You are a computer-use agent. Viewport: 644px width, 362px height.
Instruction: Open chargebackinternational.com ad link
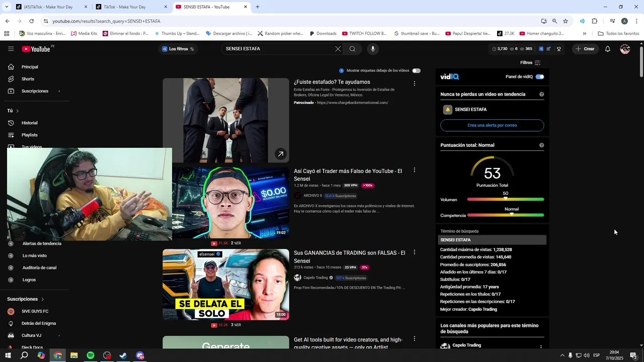coord(352,103)
